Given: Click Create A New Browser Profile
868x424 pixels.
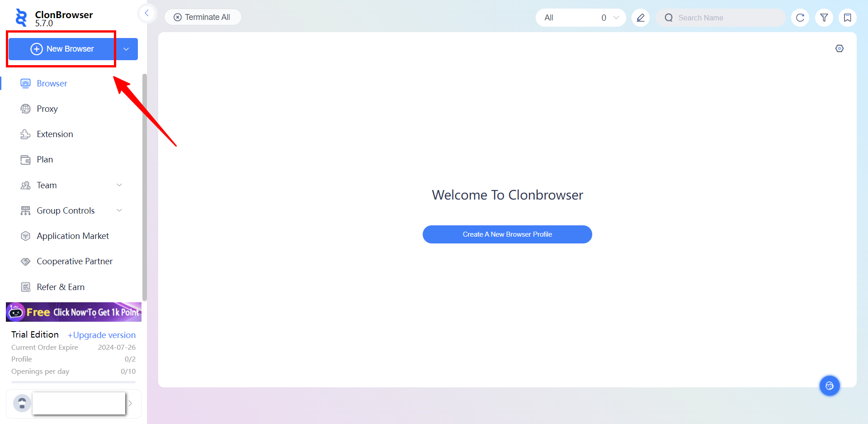Looking at the screenshot, I should point(507,234).
